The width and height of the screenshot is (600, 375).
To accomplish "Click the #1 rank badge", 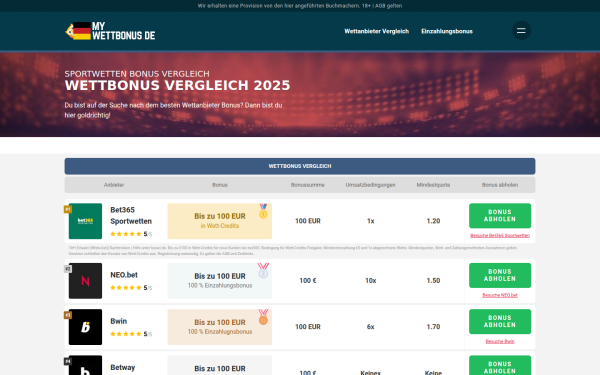I will point(68,209).
